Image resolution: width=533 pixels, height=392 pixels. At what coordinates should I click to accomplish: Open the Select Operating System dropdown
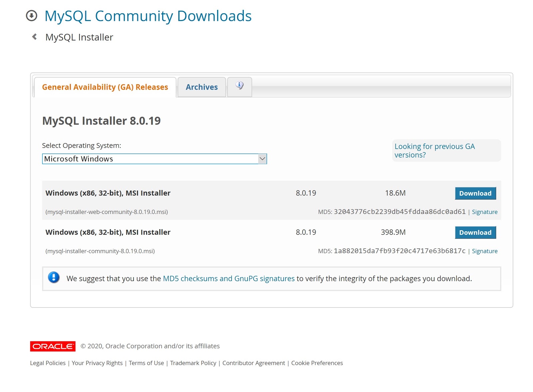click(154, 159)
